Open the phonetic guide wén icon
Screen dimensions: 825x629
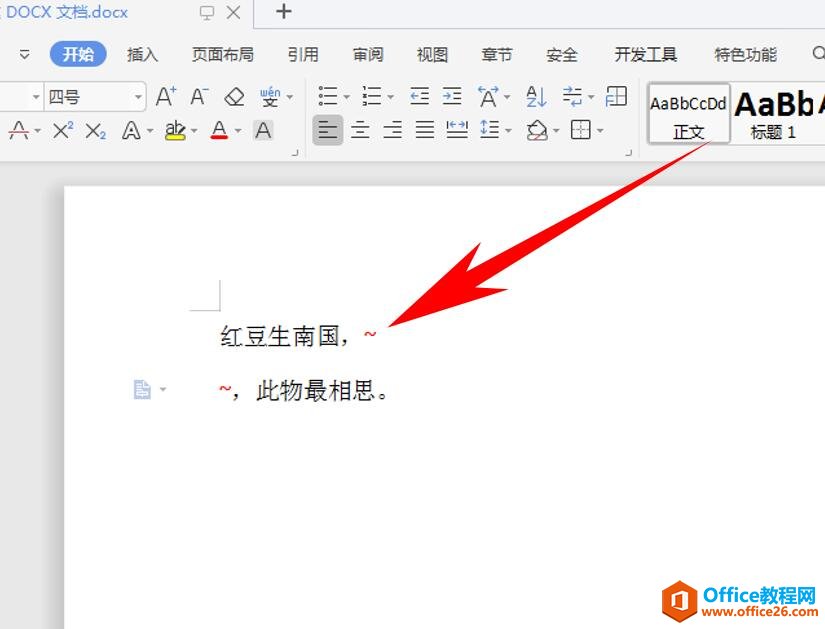270,97
